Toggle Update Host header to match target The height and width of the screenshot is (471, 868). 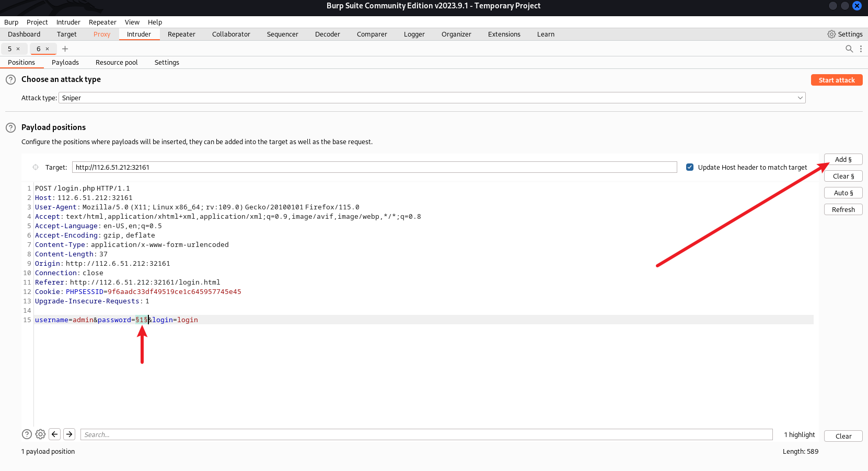690,167
